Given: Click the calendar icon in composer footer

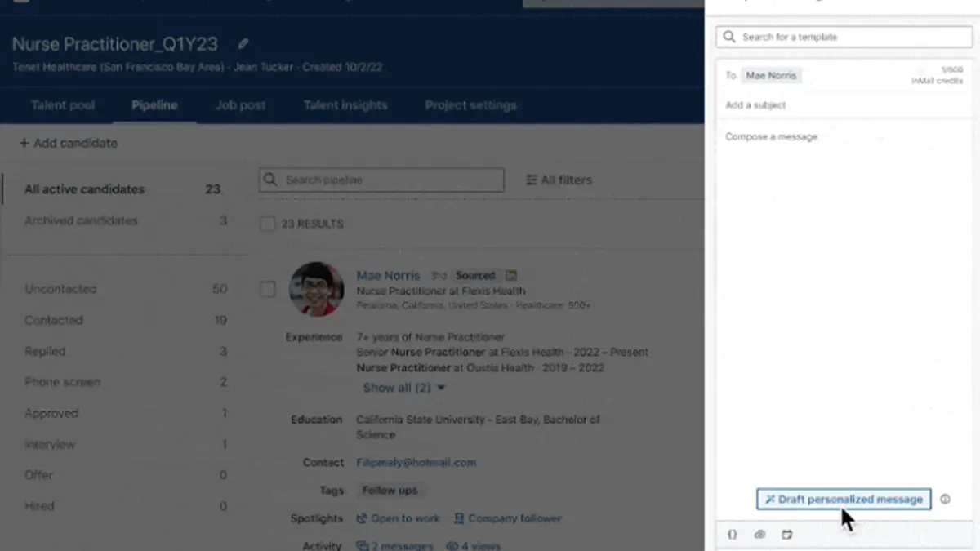Looking at the screenshot, I should [787, 535].
